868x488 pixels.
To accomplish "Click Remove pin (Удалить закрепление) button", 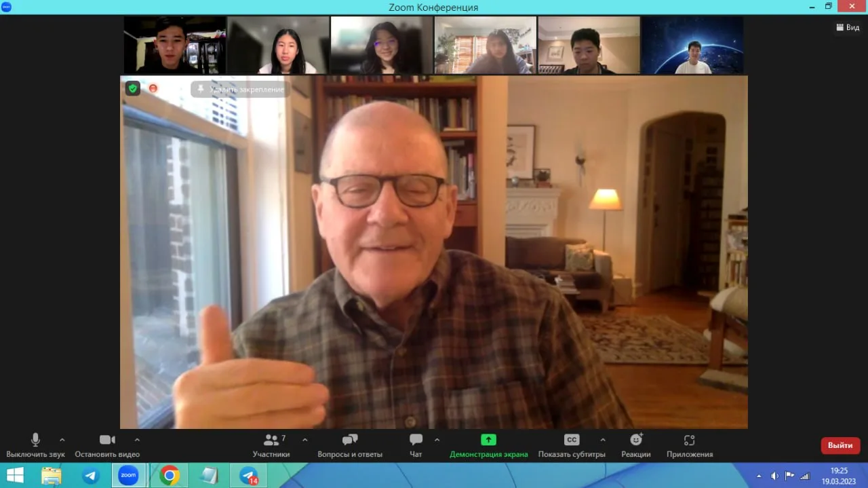I will pos(241,89).
